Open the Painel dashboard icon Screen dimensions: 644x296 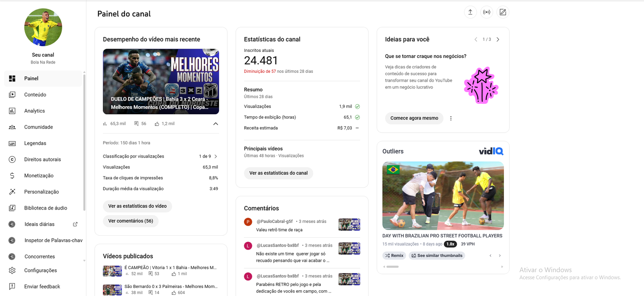(12, 78)
